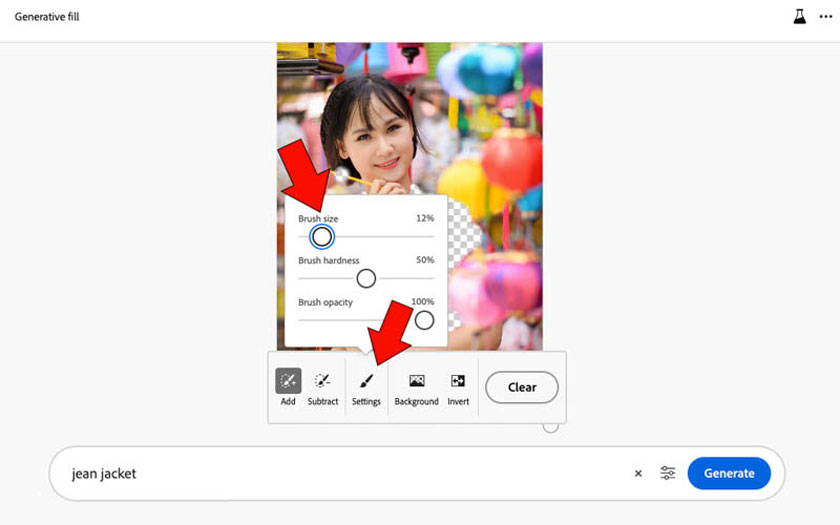
Task: Open the beaker experimental features icon
Action: [799, 17]
